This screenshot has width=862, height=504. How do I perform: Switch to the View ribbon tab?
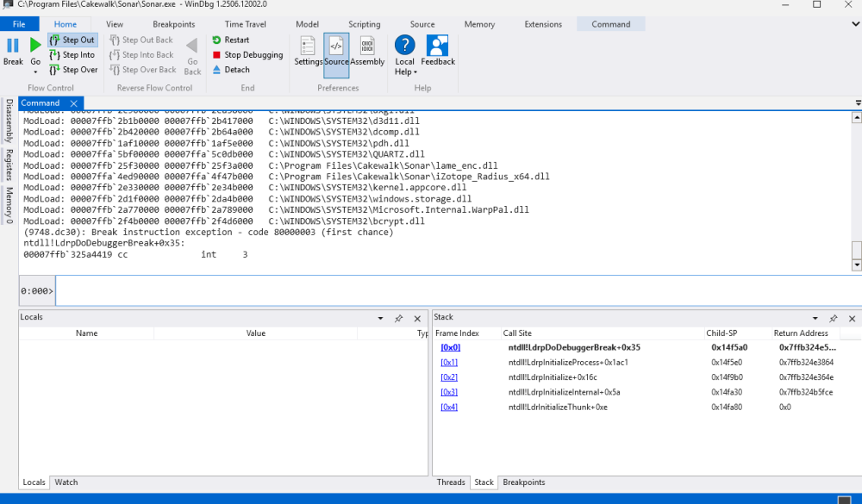[115, 24]
